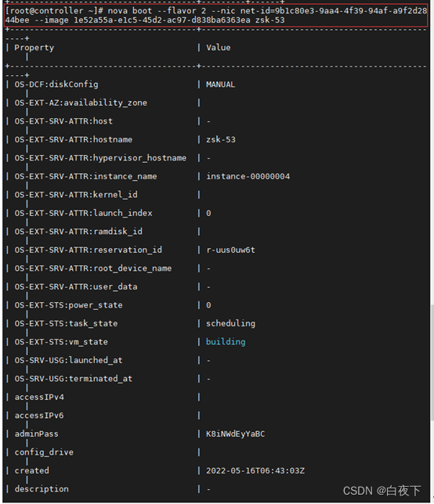Click the OS-EXT-STS:power_state property
Image resolution: width=434 pixels, height=504 pixels.
68,305
